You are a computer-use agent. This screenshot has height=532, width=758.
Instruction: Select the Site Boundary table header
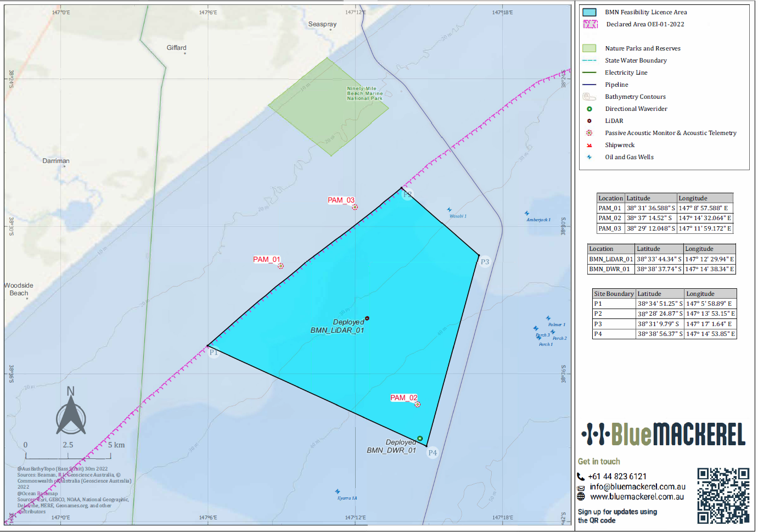[614, 294]
